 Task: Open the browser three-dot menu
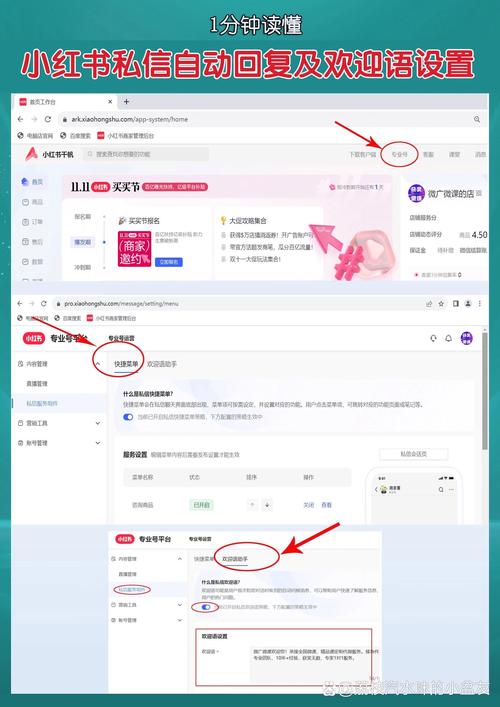pos(480,304)
